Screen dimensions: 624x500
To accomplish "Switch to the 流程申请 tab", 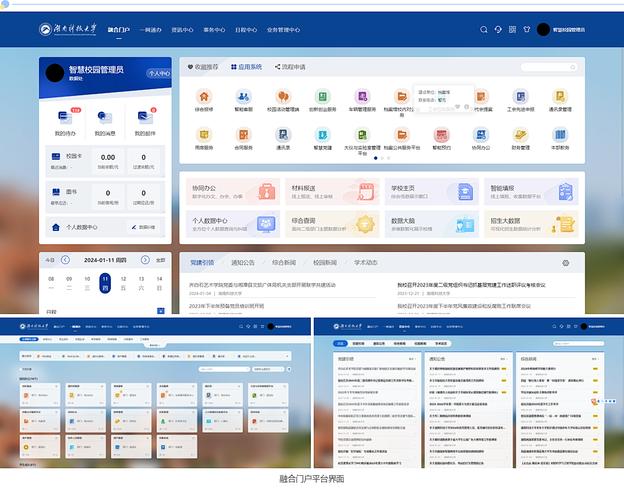I will point(288,67).
